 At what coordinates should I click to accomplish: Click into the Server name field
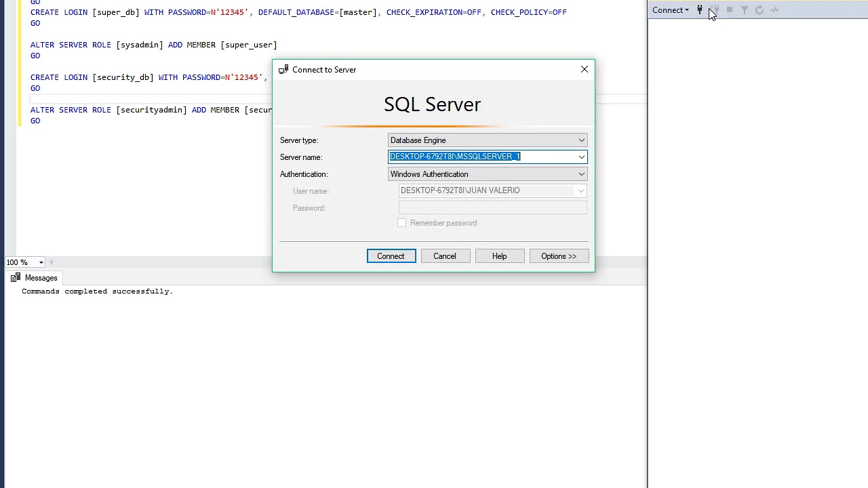pos(482,157)
